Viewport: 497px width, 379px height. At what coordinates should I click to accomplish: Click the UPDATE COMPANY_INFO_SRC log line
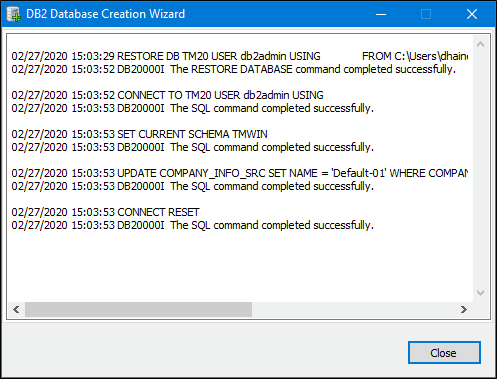239,173
